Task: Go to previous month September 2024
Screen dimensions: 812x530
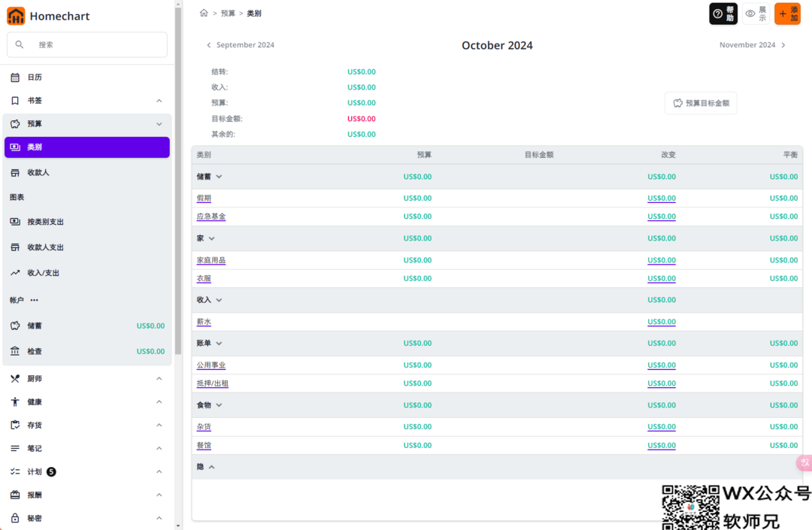Action: pyautogui.click(x=241, y=45)
